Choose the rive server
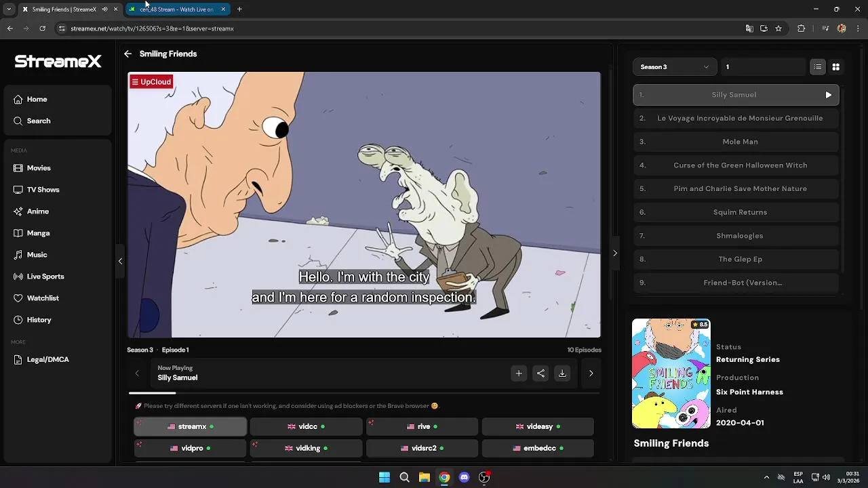The height and width of the screenshot is (488, 868). click(422, 427)
